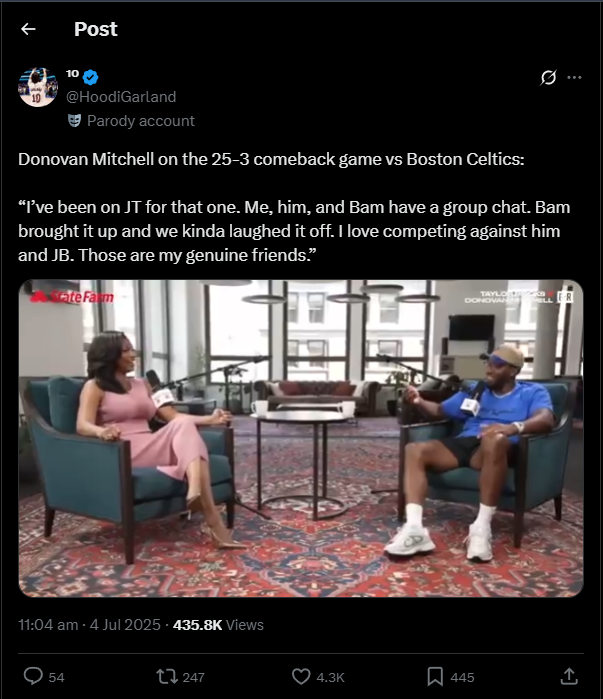Bookmark this post
The height and width of the screenshot is (699, 603).
pos(435,677)
